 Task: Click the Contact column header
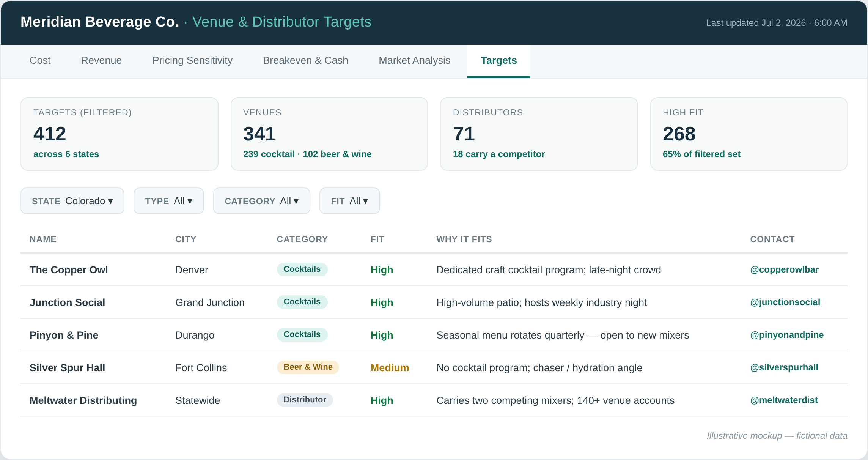point(772,239)
